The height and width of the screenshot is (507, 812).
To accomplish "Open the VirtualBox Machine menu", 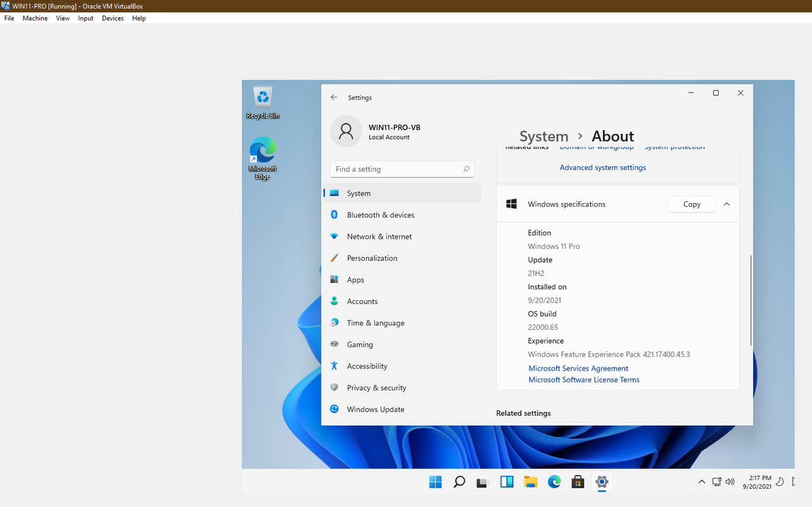I will pyautogui.click(x=35, y=18).
